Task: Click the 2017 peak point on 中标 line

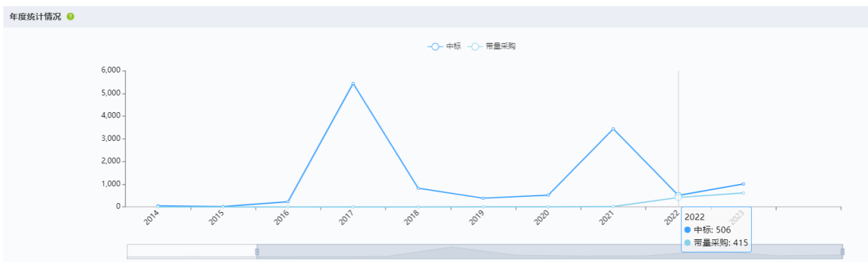Action: pyautogui.click(x=353, y=83)
